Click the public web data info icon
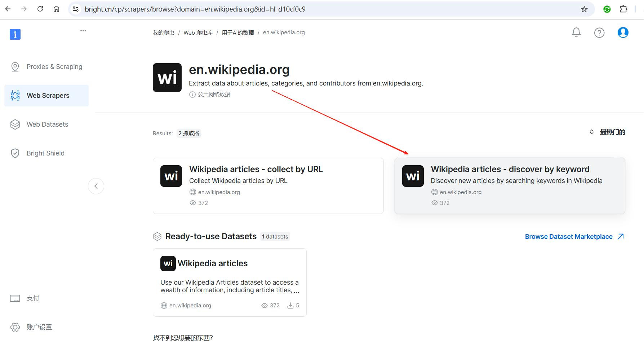Viewport: 644px width, 342px height. tap(192, 95)
